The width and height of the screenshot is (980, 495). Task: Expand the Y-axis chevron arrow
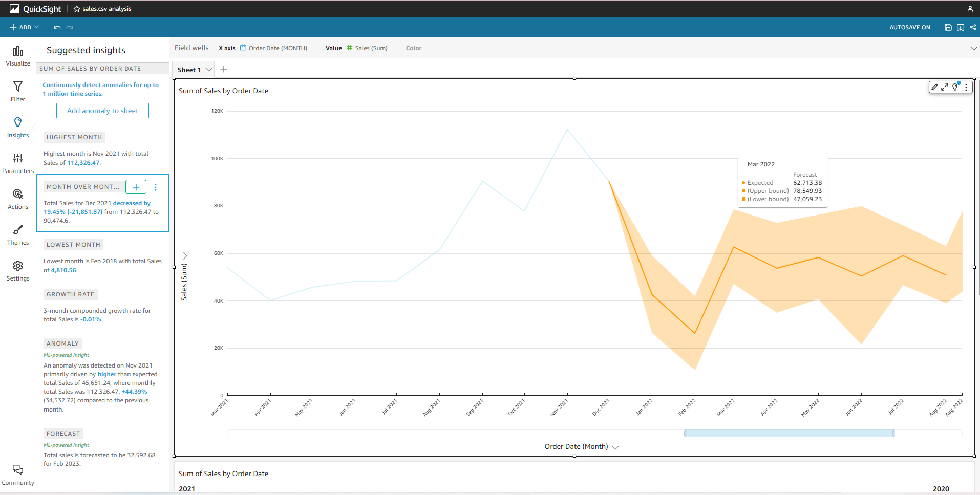coord(185,255)
